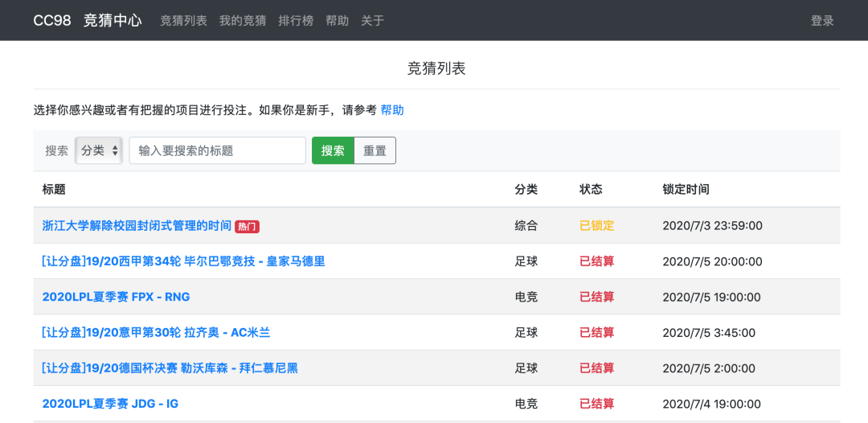The height and width of the screenshot is (423, 868).
Task: Follow the blue 帮助 link in the intro text
Action: (392, 110)
